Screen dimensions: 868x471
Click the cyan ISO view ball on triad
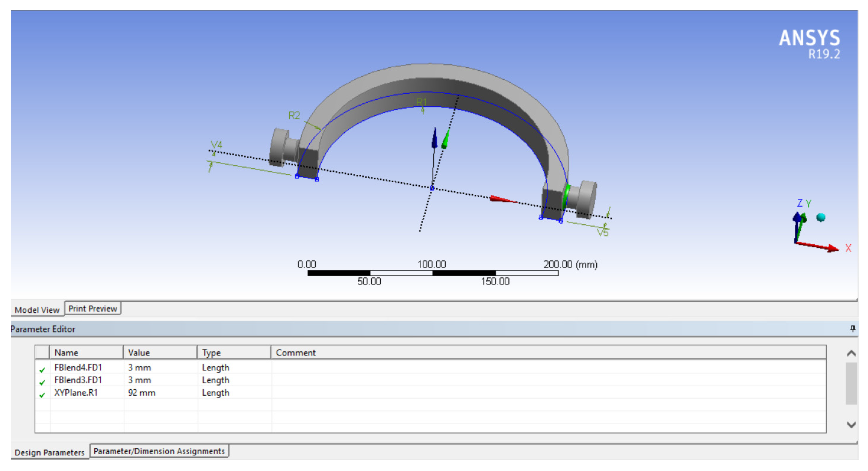821,217
